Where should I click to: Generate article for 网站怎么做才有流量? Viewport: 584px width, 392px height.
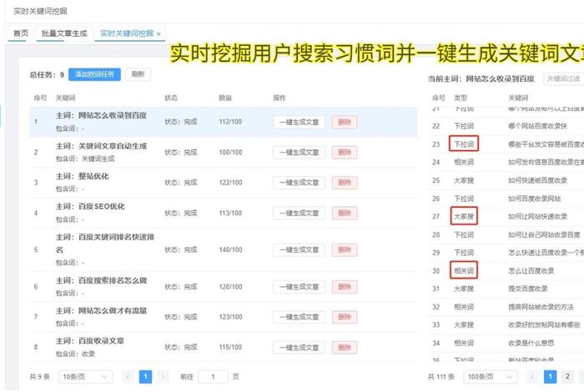coord(299,317)
